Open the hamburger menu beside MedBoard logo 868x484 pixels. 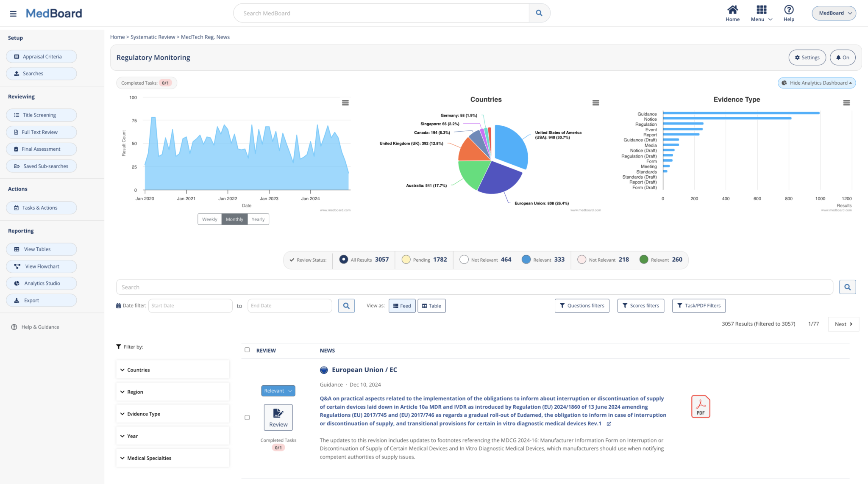(x=13, y=13)
